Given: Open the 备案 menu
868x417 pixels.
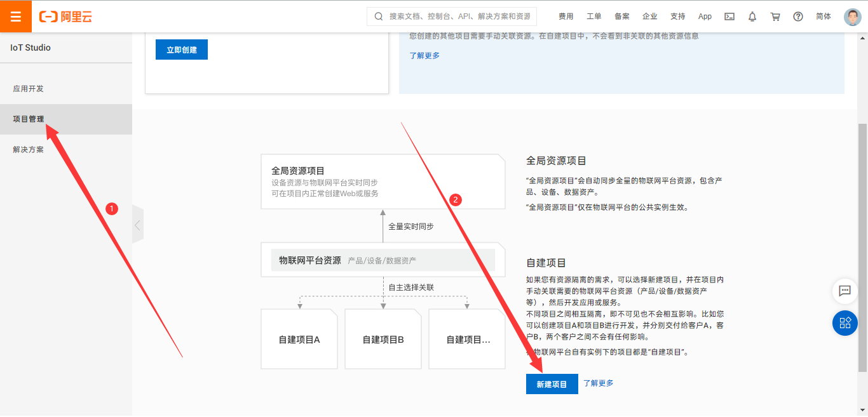Looking at the screenshot, I should tap(622, 17).
